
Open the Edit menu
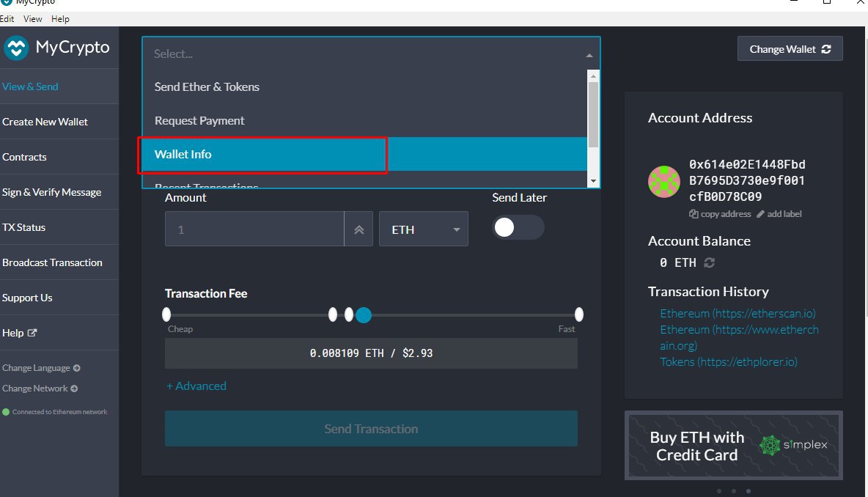(x=7, y=19)
